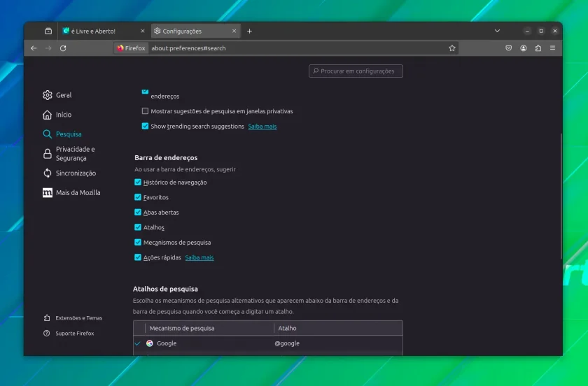Open Saiba mais link for trending suggestions
The height and width of the screenshot is (386, 588).
point(262,127)
